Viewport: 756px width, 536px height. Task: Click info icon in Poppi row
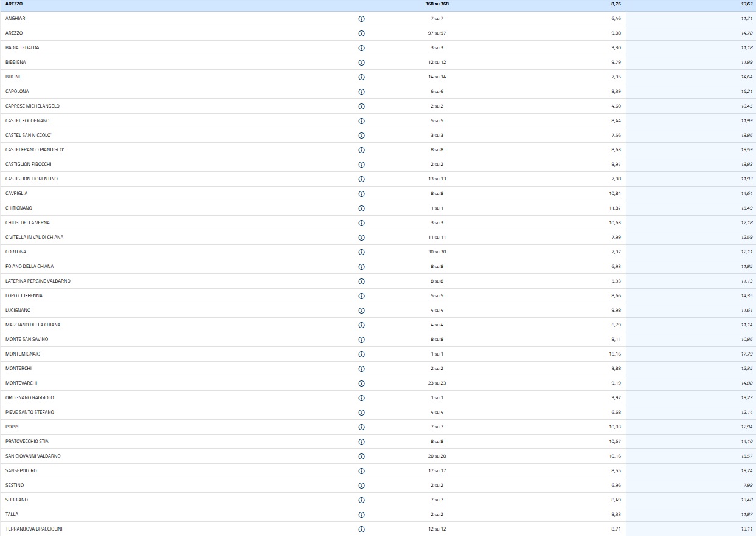click(x=361, y=427)
